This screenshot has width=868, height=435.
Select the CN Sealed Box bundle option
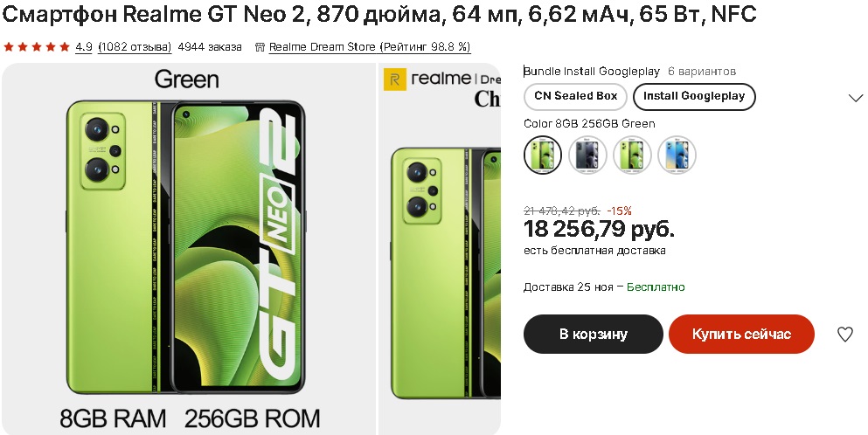(x=575, y=96)
